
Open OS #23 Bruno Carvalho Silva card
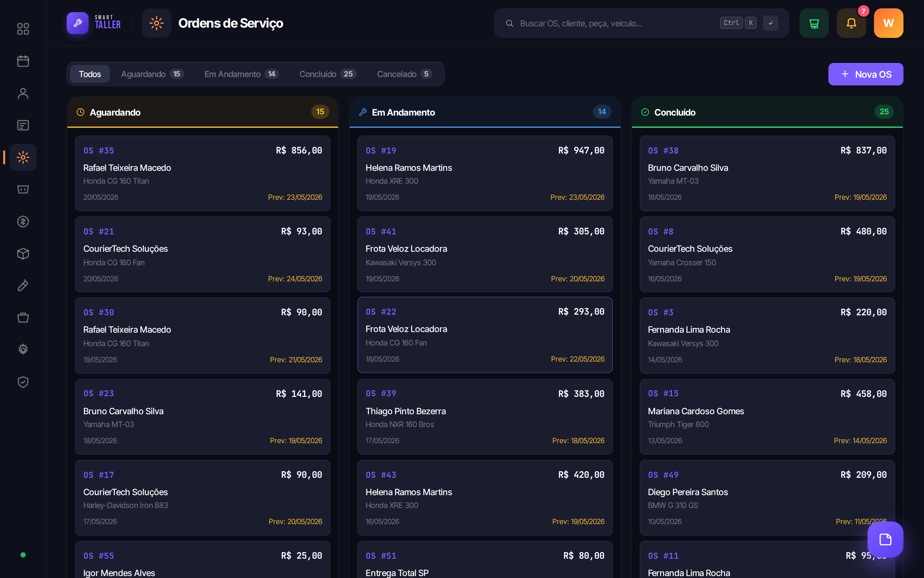pos(203,417)
